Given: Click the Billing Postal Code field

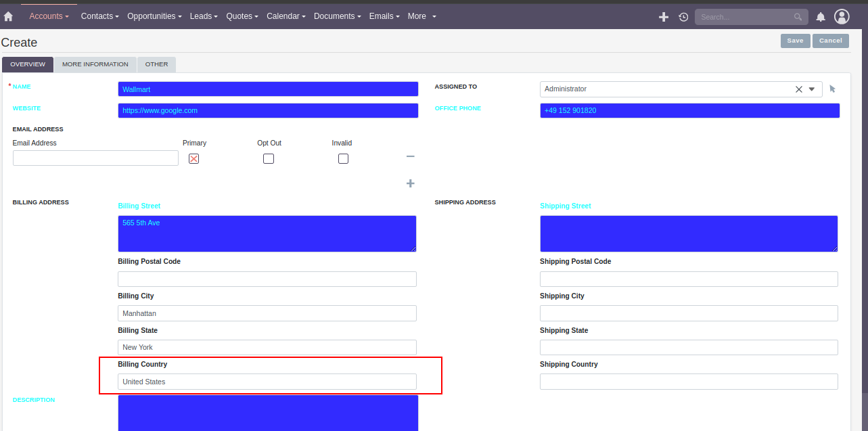Looking at the screenshot, I should 267,279.
